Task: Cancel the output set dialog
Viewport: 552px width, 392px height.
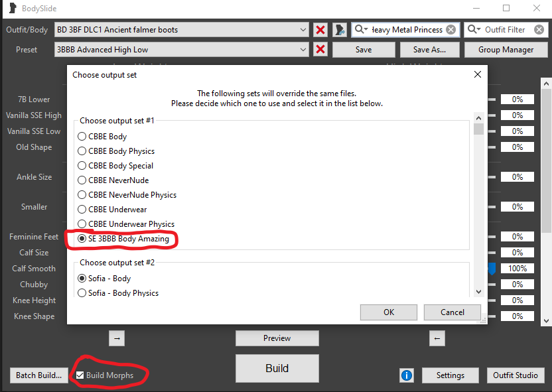Action: click(452, 312)
